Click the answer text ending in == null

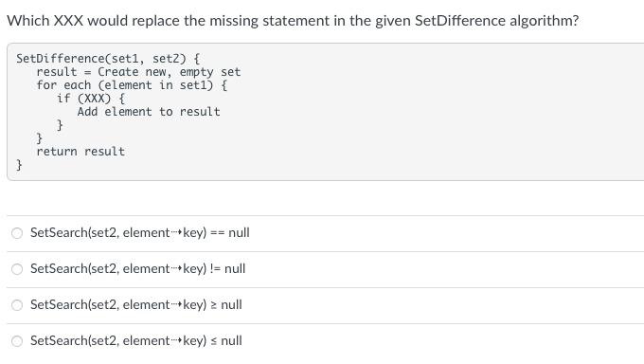pyautogui.click(x=139, y=233)
